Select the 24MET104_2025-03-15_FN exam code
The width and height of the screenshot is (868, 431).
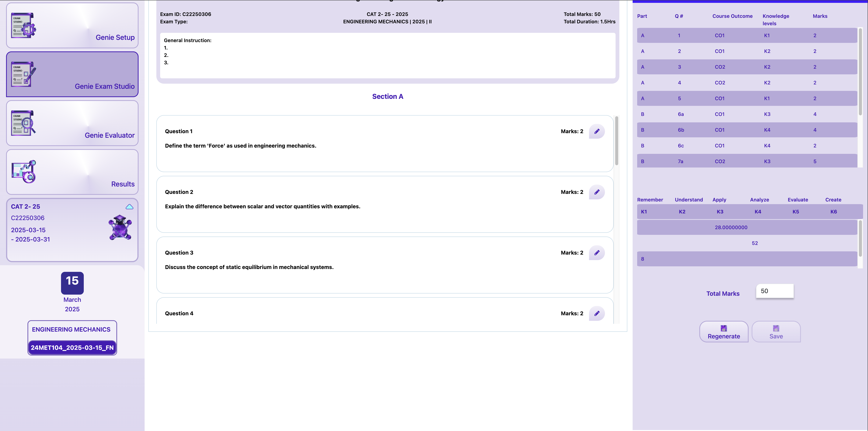tap(72, 348)
